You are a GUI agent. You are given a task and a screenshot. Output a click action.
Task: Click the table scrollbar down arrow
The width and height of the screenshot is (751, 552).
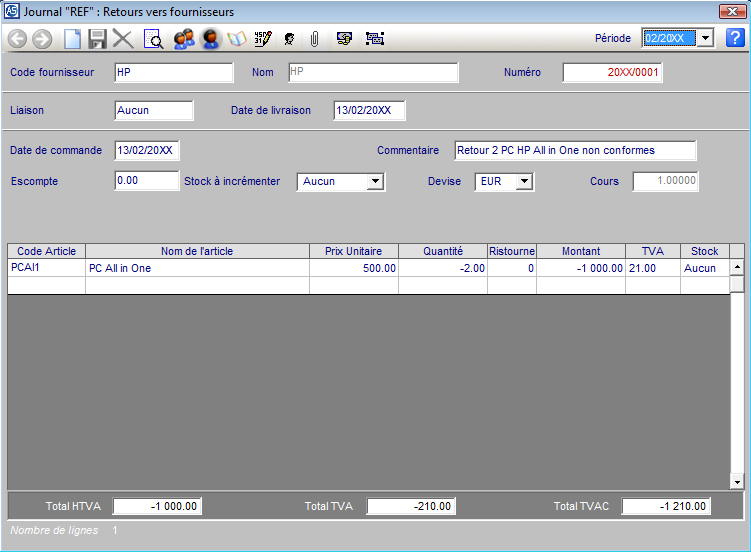coord(737,482)
